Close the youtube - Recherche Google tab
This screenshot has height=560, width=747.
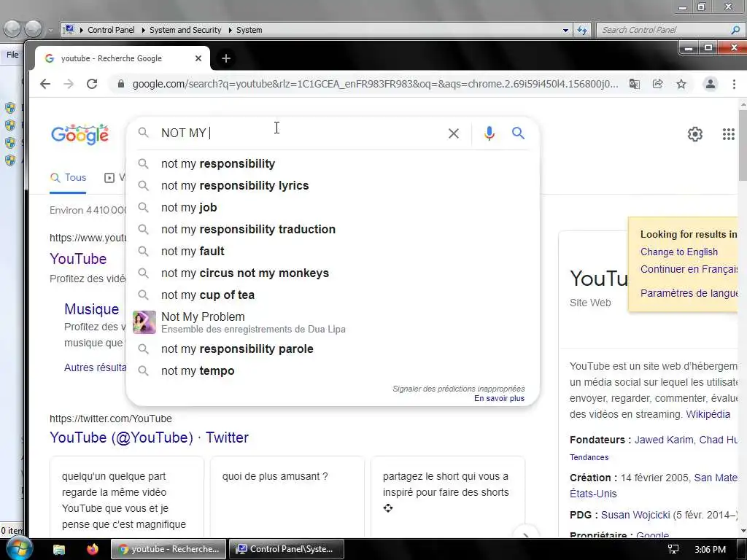point(198,58)
